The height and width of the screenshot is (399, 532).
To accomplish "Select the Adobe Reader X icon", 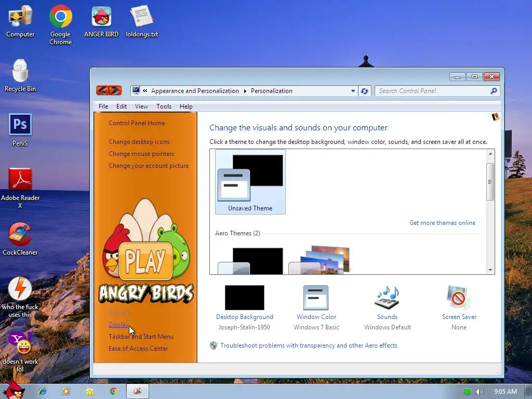I will tap(20, 188).
